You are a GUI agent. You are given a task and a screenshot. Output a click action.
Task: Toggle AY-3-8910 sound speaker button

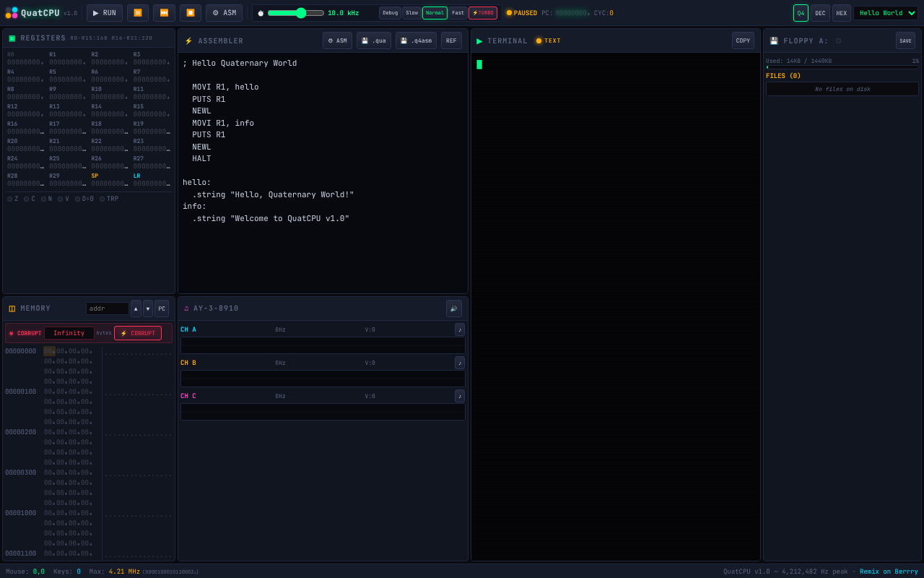pyautogui.click(x=454, y=309)
